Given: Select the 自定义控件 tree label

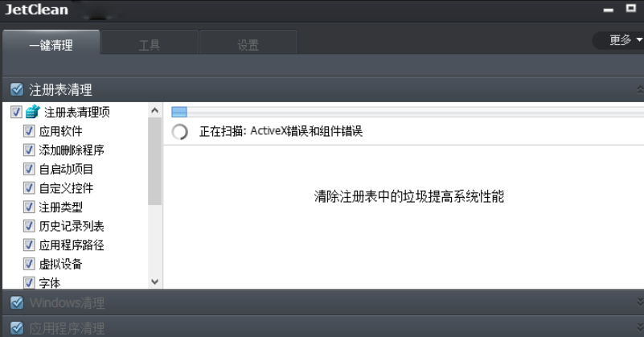Looking at the screenshot, I should 66,188.
